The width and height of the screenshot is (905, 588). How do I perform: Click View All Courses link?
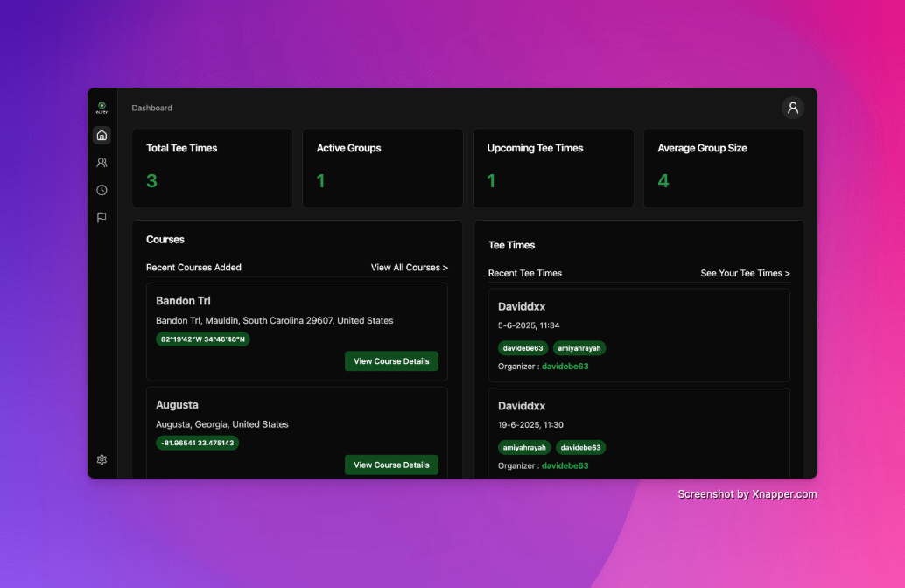[410, 268]
